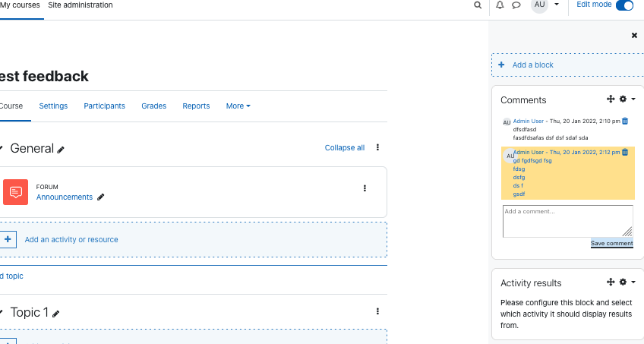Open Activity results block gear menu

627,282
